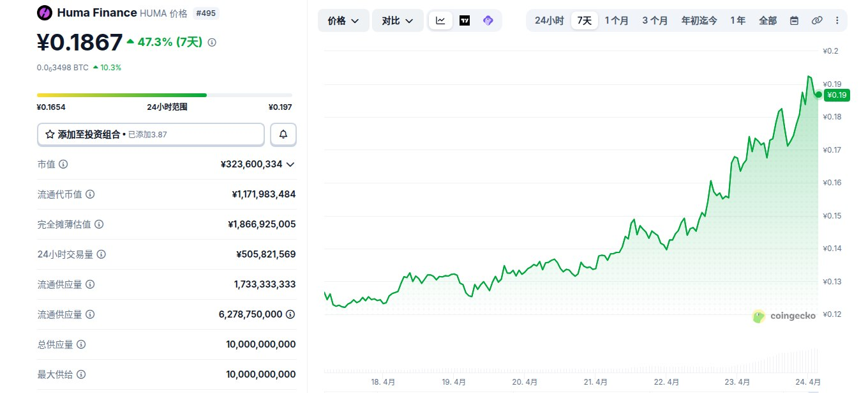Click the BTC price 0.0₆3498 BTC

pos(63,67)
